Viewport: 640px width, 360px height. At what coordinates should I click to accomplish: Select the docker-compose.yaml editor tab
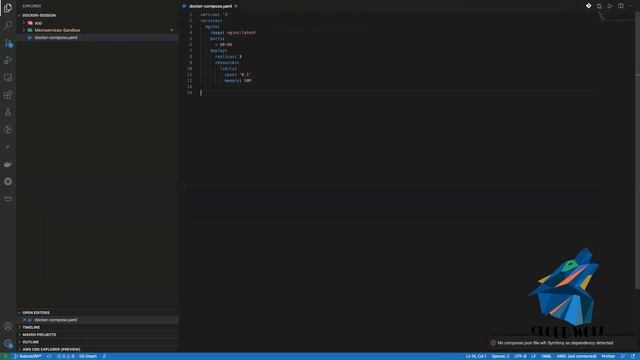(x=210, y=6)
